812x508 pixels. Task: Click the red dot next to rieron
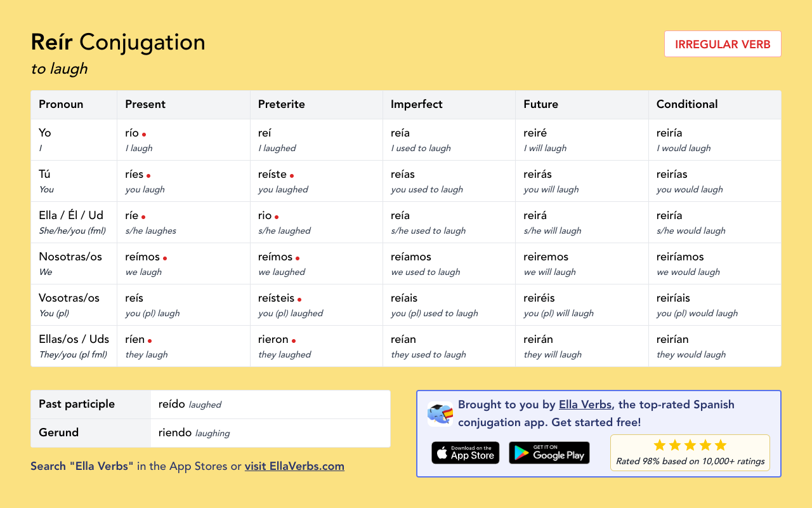[x=293, y=340]
